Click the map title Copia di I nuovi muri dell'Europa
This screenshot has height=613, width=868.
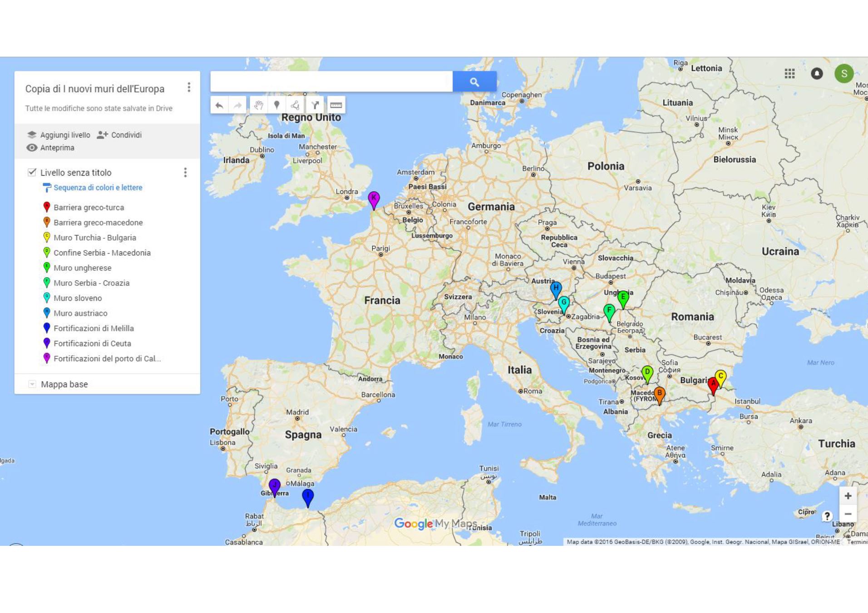[95, 88]
